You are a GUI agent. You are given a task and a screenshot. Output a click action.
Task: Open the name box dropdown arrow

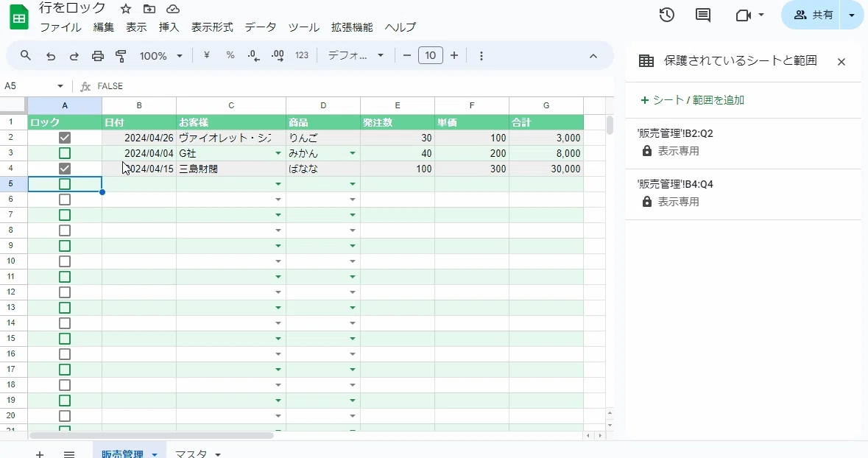click(60, 86)
